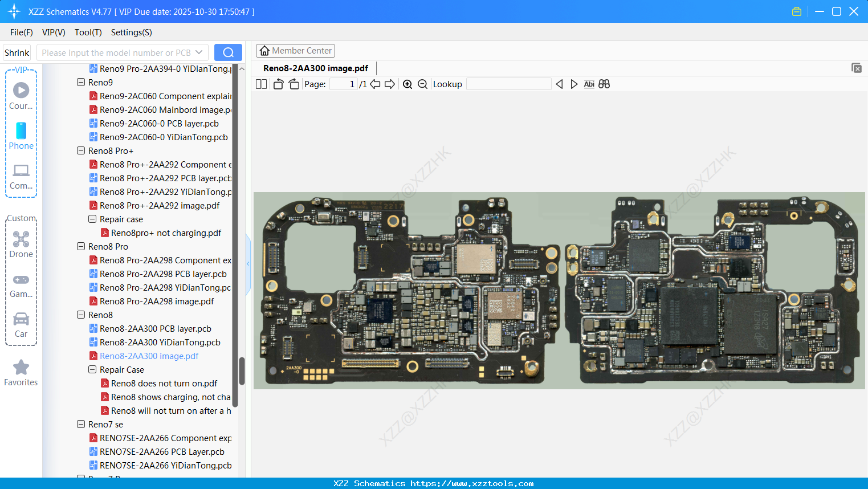The image size is (868, 489).
Task: Open Favorites star icon
Action: pos(21,373)
